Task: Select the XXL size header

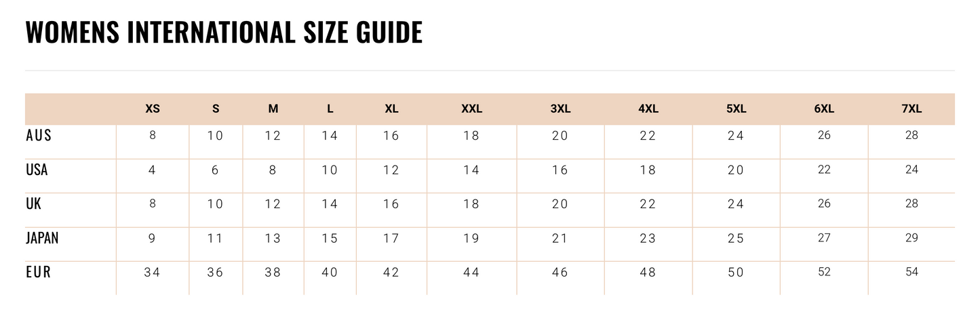Action: pos(471,109)
